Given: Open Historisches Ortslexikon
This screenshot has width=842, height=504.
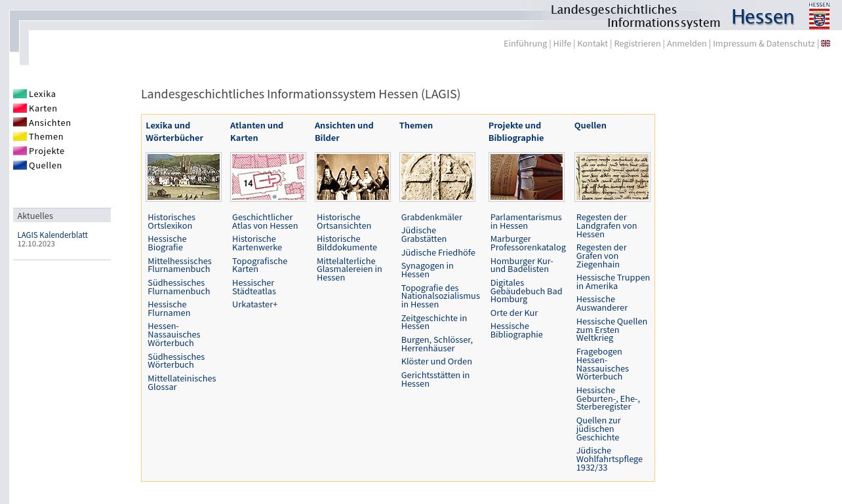Looking at the screenshot, I should coord(171,222).
